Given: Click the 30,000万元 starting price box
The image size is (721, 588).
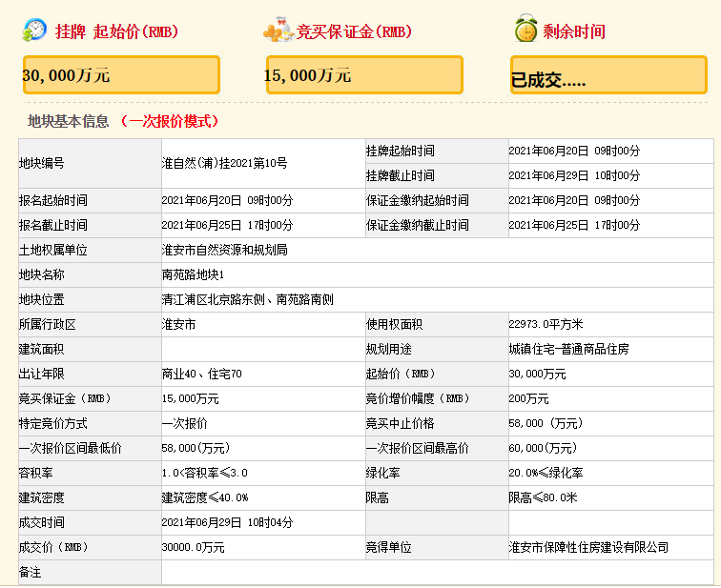Looking at the screenshot, I should coord(121,75).
